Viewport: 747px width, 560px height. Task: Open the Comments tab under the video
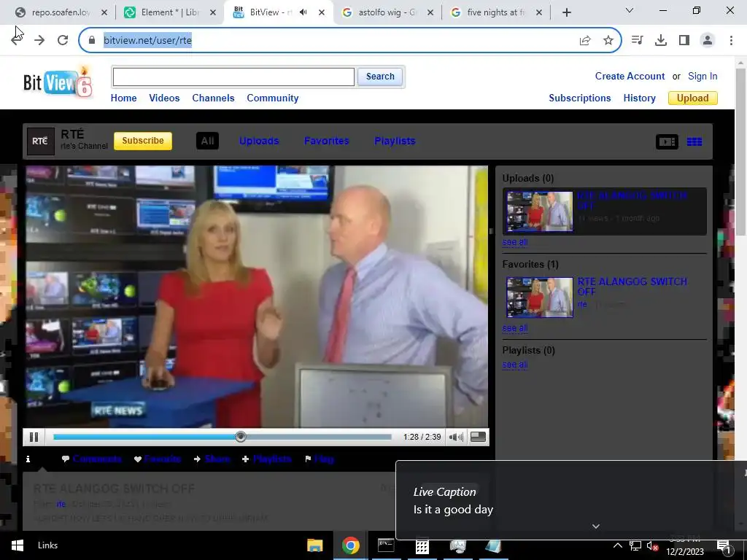[92, 459]
